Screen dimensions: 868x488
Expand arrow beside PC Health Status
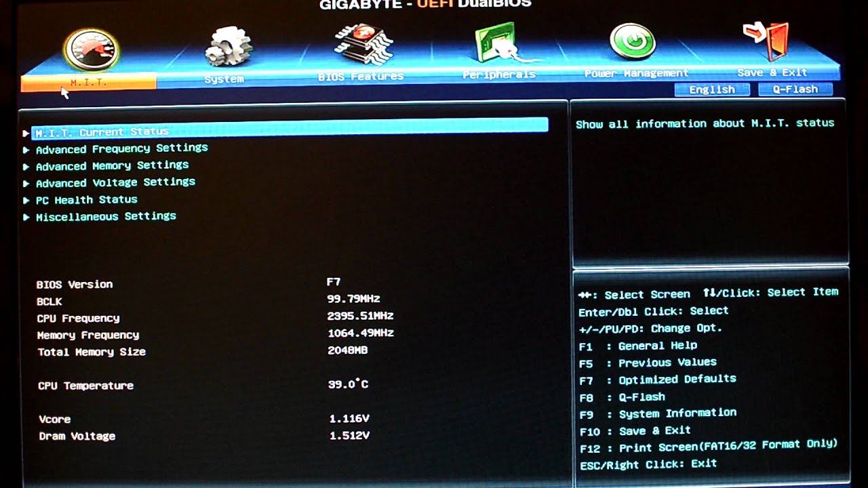[x=26, y=201]
